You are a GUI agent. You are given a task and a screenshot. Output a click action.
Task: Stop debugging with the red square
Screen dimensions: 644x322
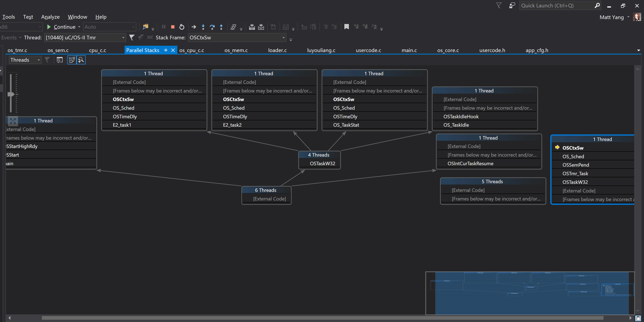click(x=173, y=27)
